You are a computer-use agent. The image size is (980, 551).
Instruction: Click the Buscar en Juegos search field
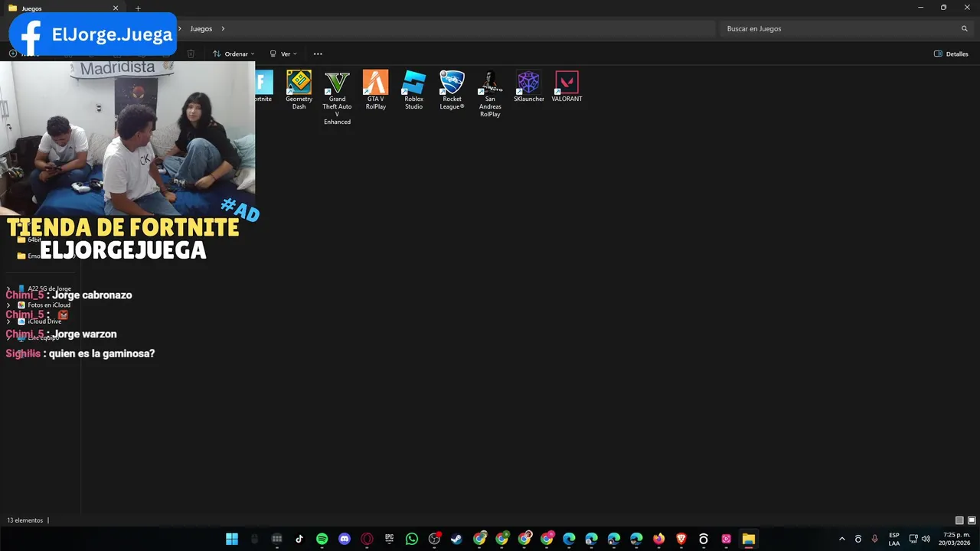pyautogui.click(x=846, y=28)
